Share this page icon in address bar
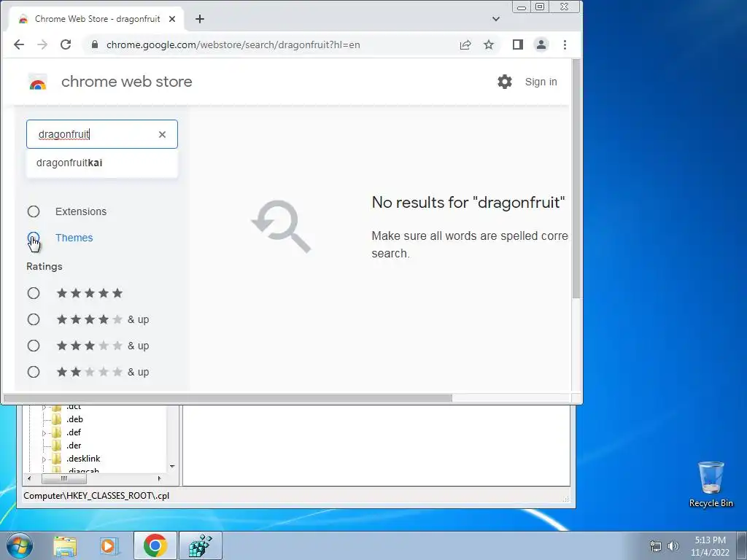 465,44
